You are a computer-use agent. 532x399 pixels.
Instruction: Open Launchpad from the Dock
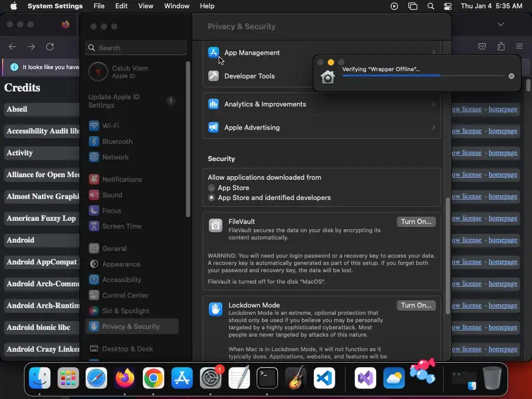(68, 378)
